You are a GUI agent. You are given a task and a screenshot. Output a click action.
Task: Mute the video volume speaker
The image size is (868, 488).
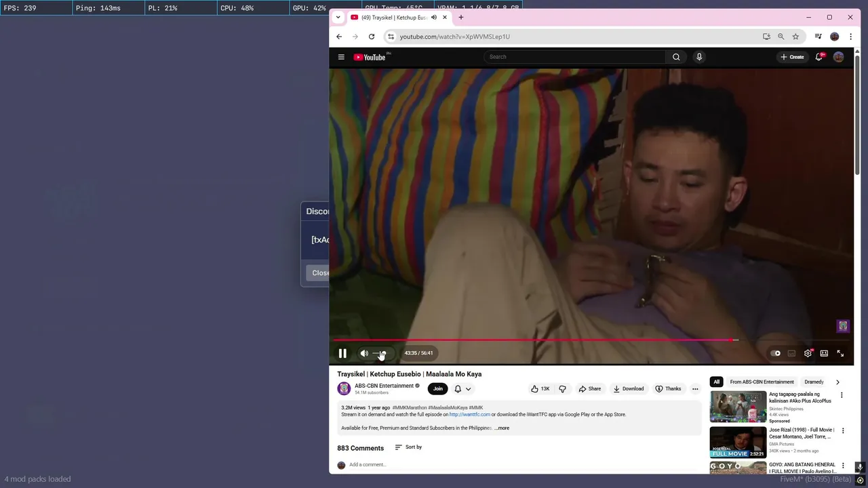[x=364, y=353]
